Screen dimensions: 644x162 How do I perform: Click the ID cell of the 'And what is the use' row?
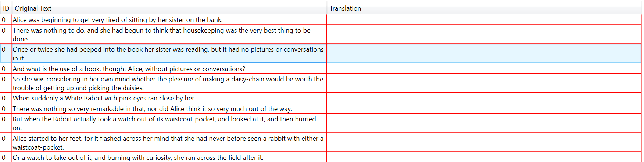4,69
